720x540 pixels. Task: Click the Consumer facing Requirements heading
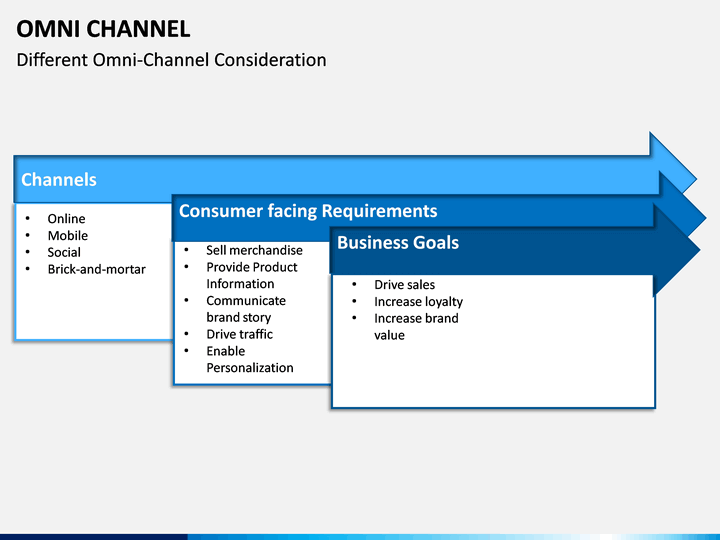pos(308,211)
